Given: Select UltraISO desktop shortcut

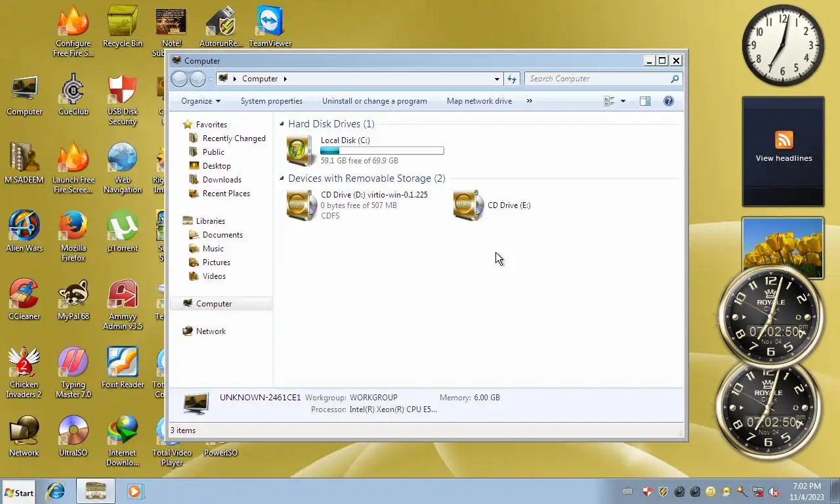Looking at the screenshot, I should (x=73, y=436).
